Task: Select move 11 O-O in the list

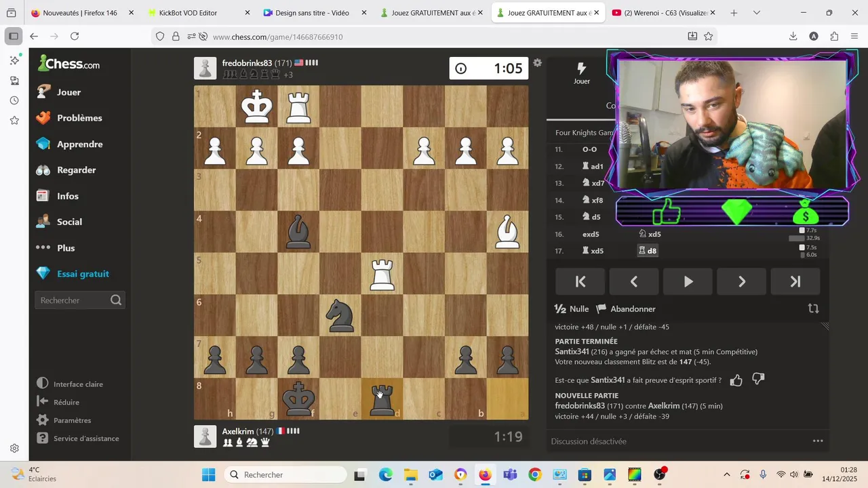Action: tap(589, 149)
